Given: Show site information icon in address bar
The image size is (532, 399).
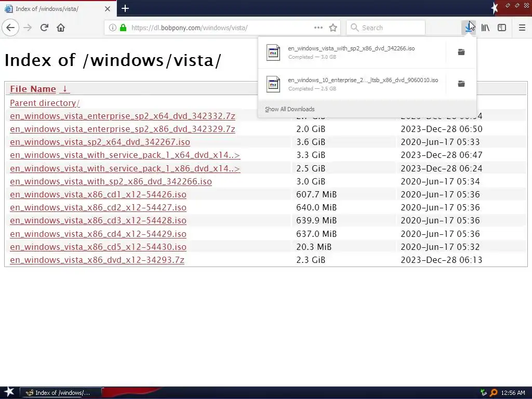Looking at the screenshot, I should click(112, 28).
